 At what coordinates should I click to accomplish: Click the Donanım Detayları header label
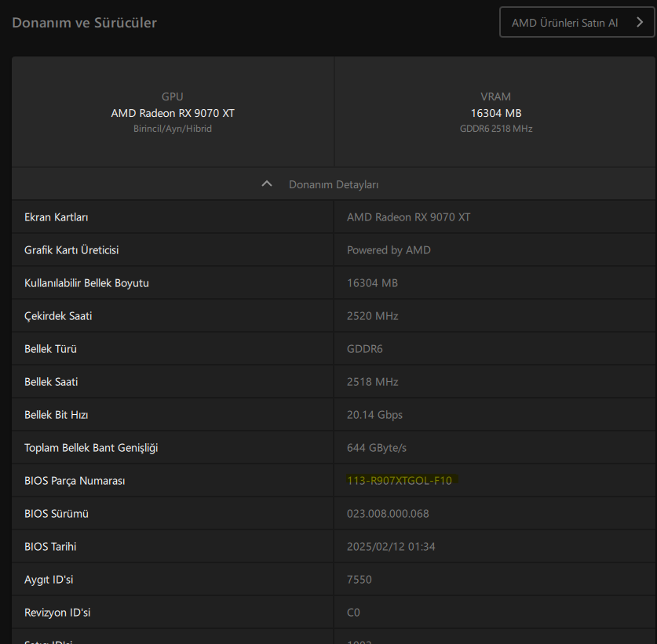click(x=334, y=184)
